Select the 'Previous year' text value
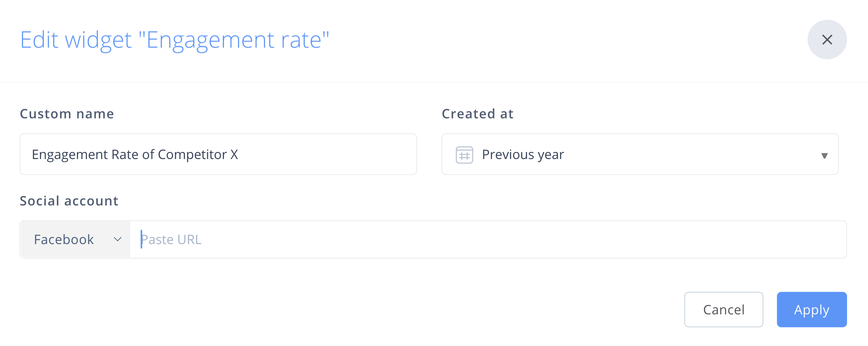The width and height of the screenshot is (868, 346). coord(523,155)
